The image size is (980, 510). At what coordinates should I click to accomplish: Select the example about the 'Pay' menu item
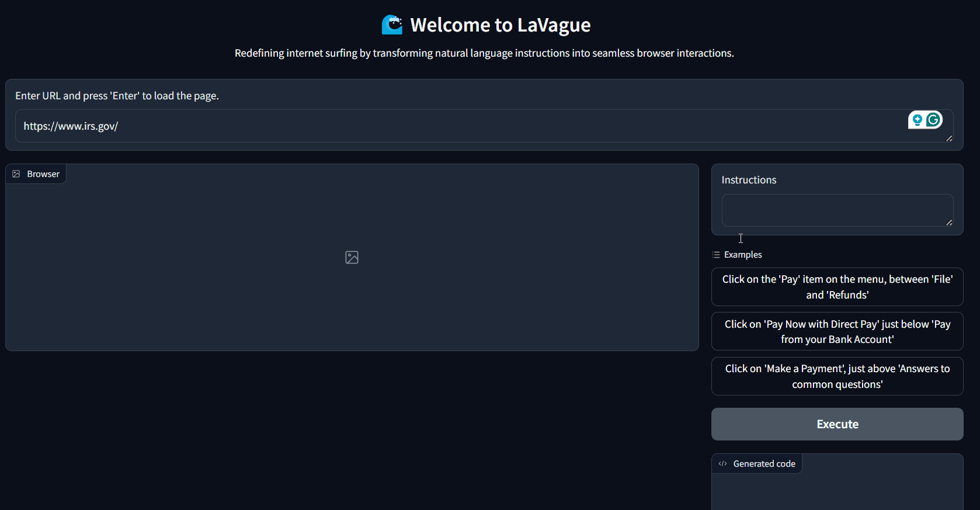tap(837, 287)
